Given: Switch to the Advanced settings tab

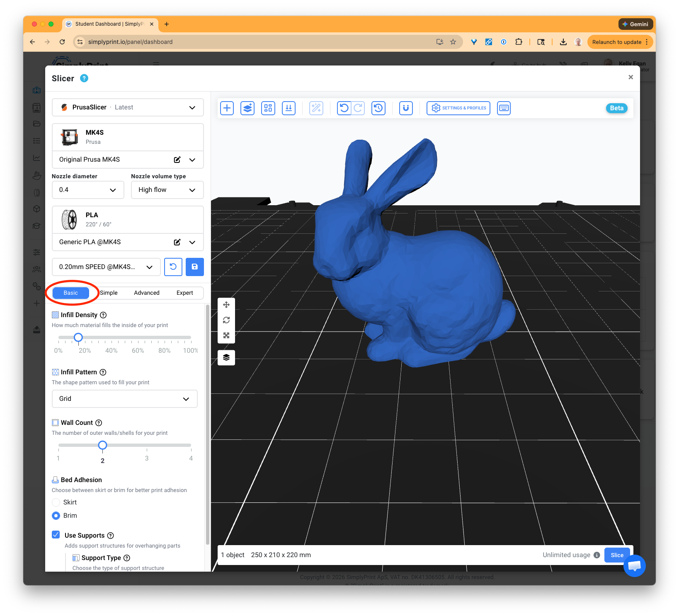Looking at the screenshot, I should pos(146,293).
